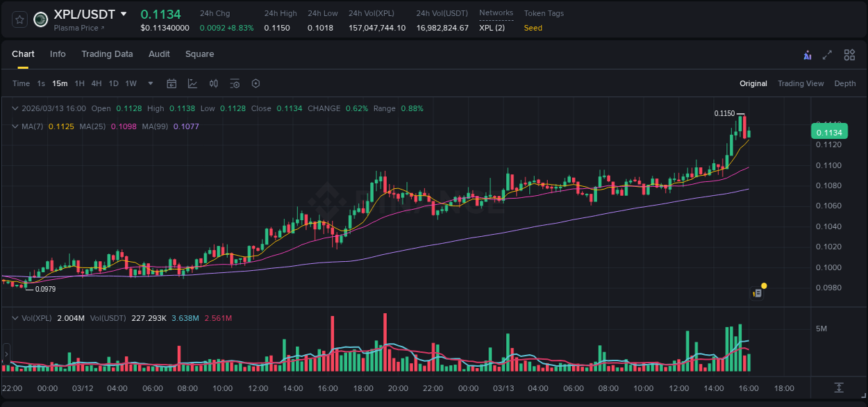Collapse the Vol(XPL) volume indicator row
The width and height of the screenshot is (868, 407).
[x=14, y=317]
